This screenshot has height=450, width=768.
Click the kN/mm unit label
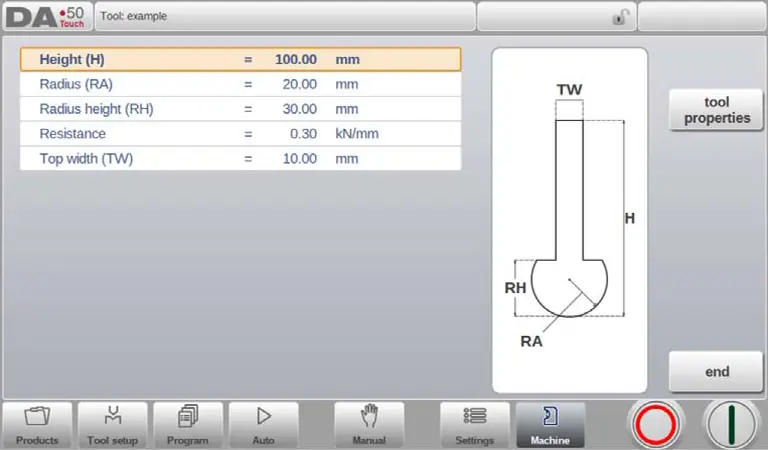[x=357, y=134]
